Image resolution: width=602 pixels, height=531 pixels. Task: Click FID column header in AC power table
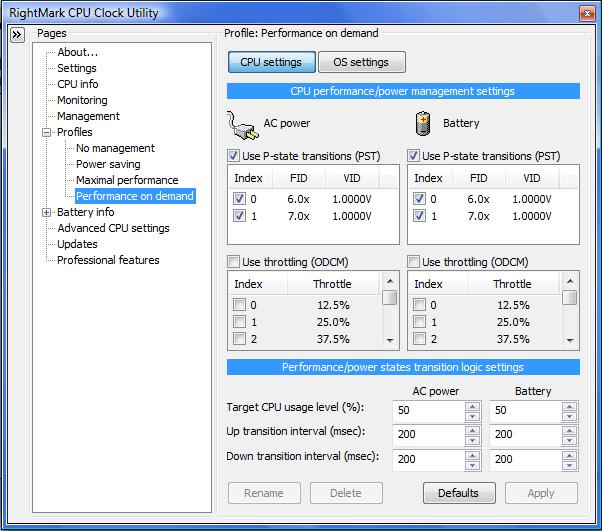pos(299,178)
